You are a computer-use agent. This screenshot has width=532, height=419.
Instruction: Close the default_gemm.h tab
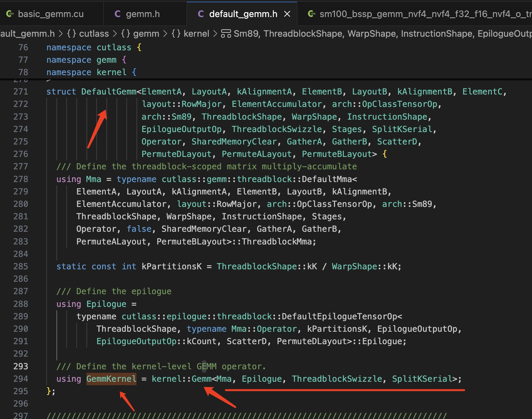coord(287,14)
